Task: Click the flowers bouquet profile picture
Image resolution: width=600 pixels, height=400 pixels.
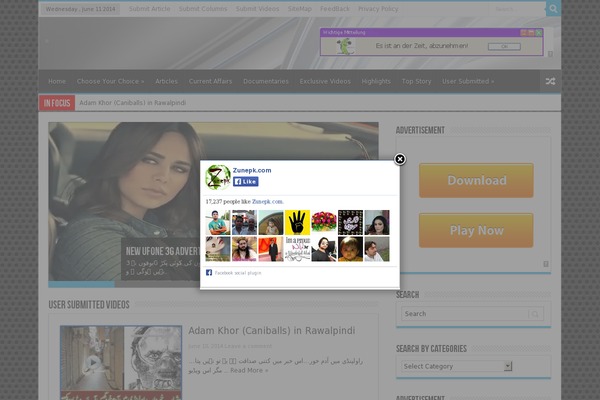Action: [324, 222]
